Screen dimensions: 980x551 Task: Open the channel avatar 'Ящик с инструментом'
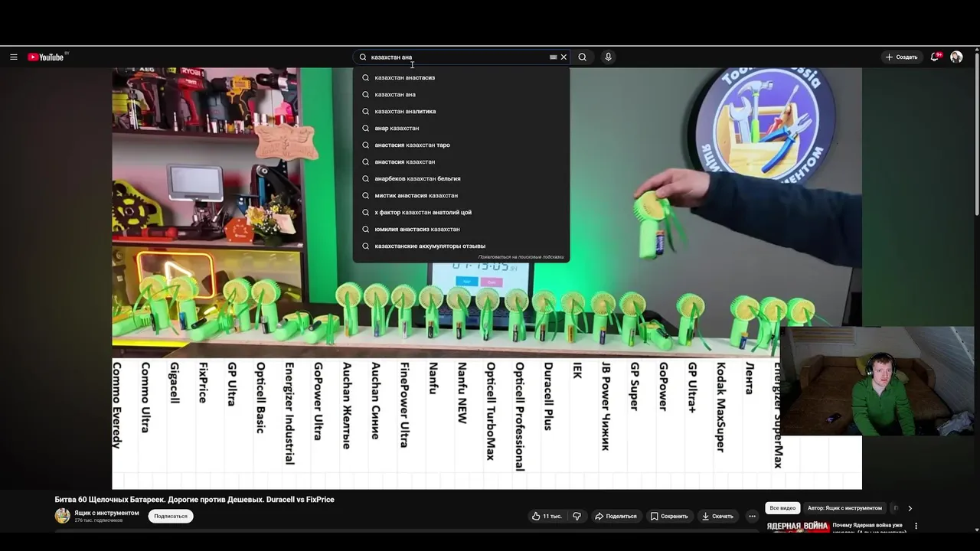pyautogui.click(x=62, y=516)
